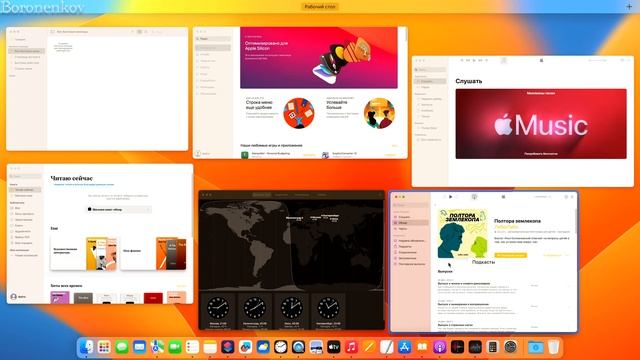Image resolution: width=640 pixels, height=360 pixels.
Task: Click 'Читаю сейчас' heading in Books window
Action: pos(71,178)
